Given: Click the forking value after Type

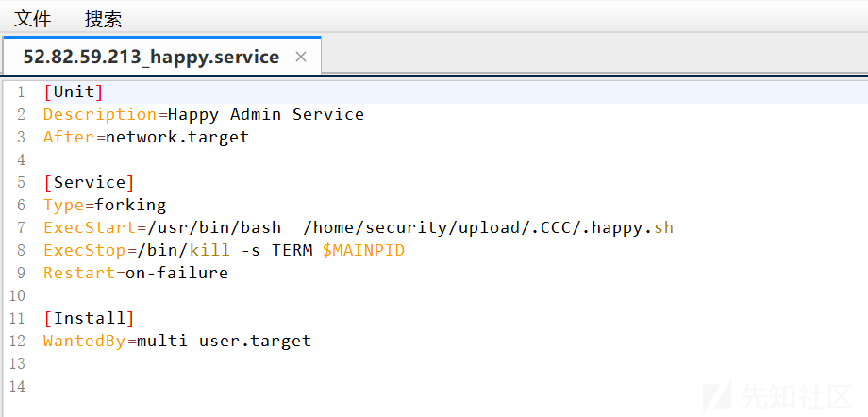Looking at the screenshot, I should click(x=130, y=205).
